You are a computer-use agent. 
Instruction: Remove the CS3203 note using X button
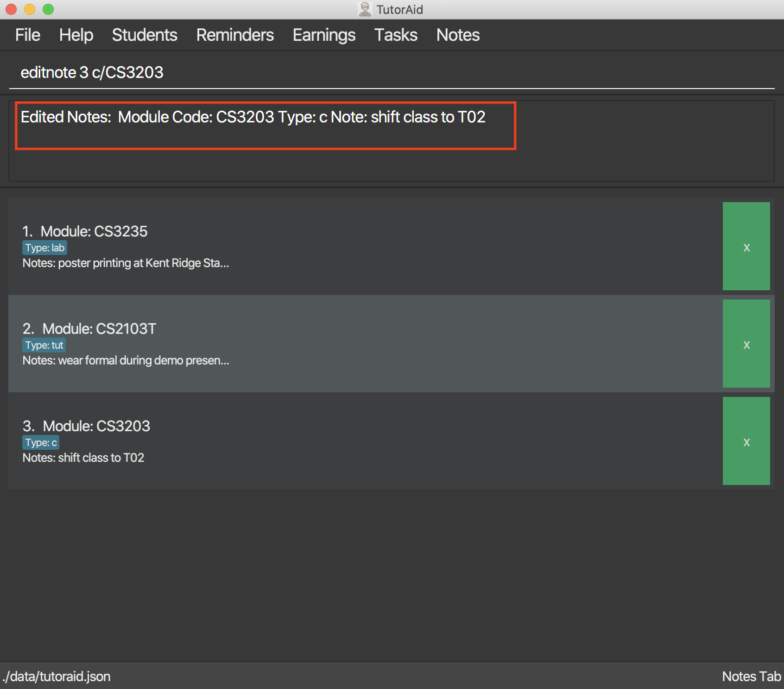[746, 441]
